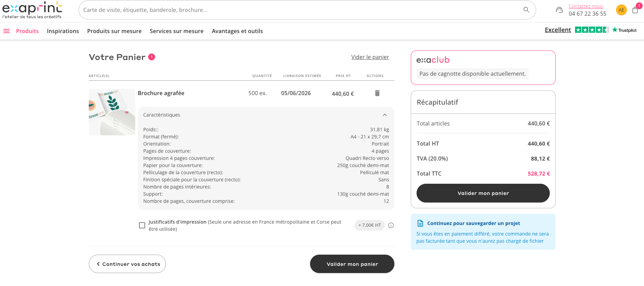
Task: Click the search magnifier icon
Action: (526, 10)
